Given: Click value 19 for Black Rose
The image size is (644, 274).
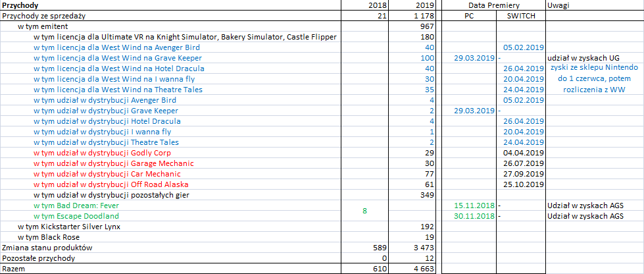Looking at the screenshot, I should [429, 237].
